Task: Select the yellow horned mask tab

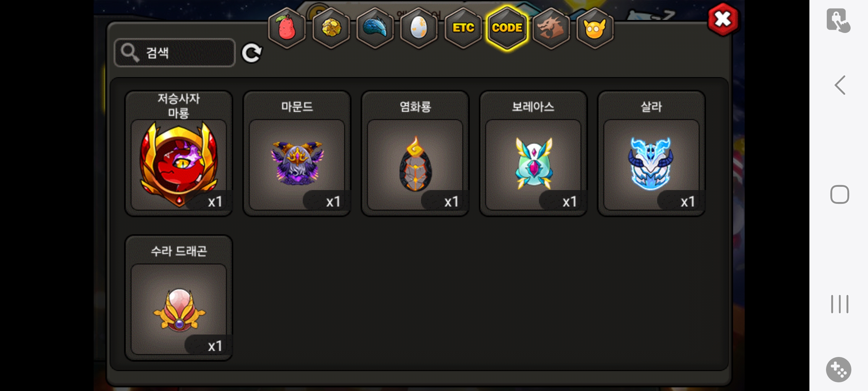Action: (x=595, y=28)
